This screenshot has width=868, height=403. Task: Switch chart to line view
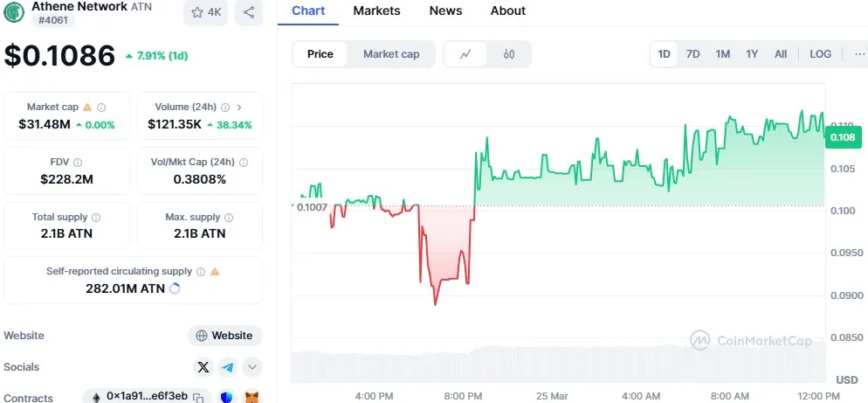tap(466, 54)
